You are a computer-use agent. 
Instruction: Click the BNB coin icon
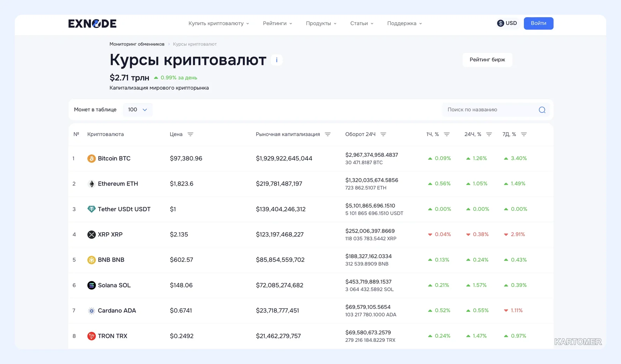91,260
